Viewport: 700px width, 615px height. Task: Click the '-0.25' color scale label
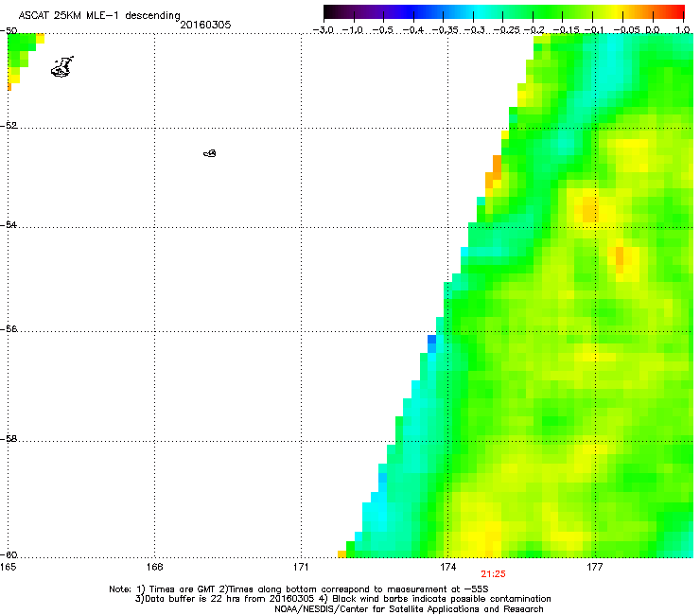[x=506, y=30]
